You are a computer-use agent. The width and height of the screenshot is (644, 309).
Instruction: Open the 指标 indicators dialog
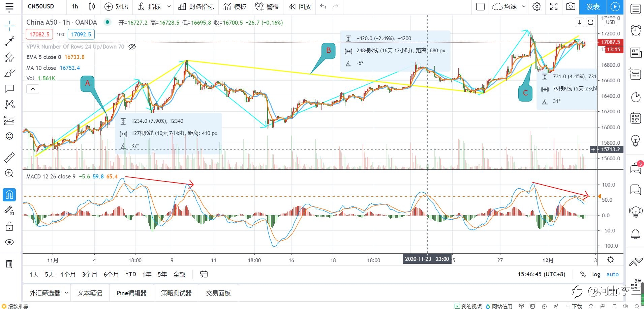point(150,6)
